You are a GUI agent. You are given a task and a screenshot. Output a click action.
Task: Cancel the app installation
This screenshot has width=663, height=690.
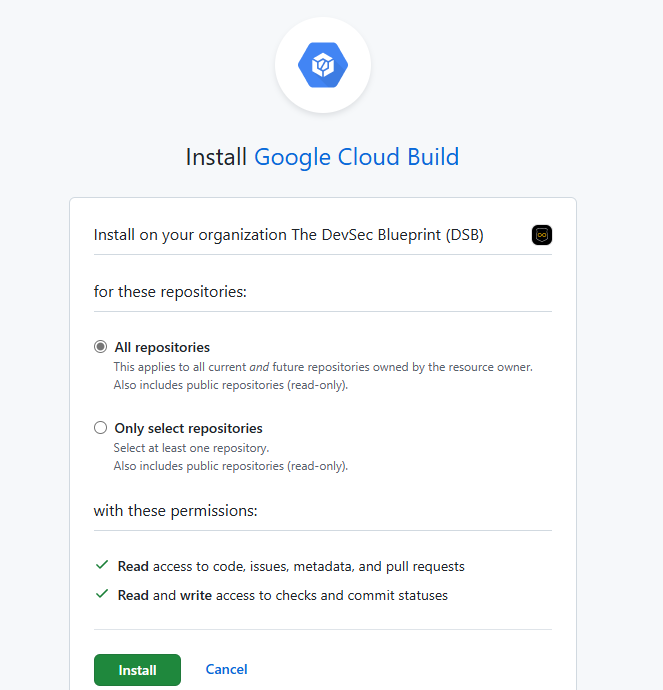tap(227, 669)
